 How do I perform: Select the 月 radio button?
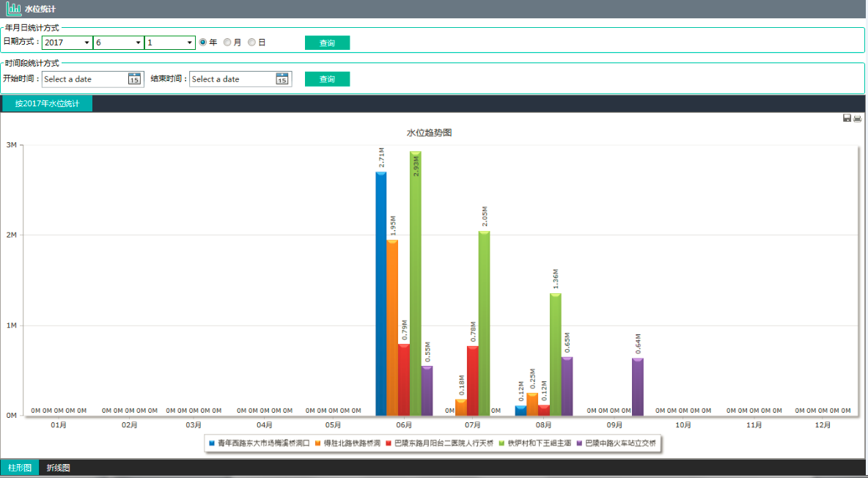227,43
